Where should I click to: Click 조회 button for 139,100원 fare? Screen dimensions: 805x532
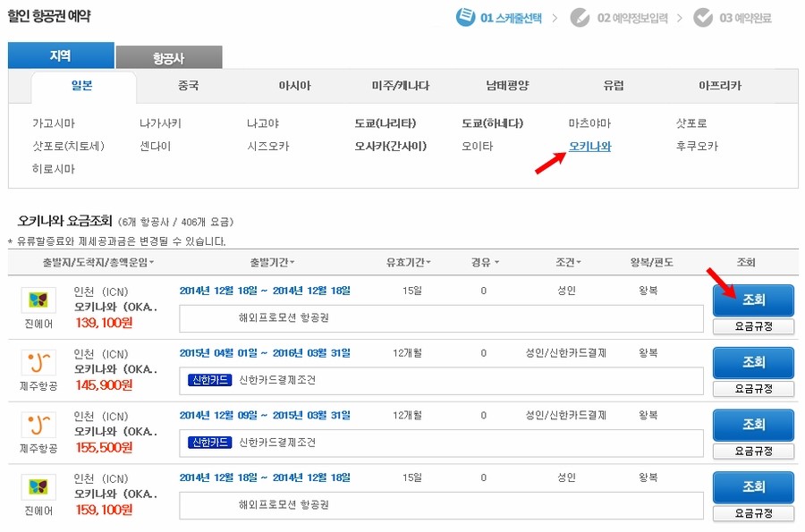[x=753, y=300]
